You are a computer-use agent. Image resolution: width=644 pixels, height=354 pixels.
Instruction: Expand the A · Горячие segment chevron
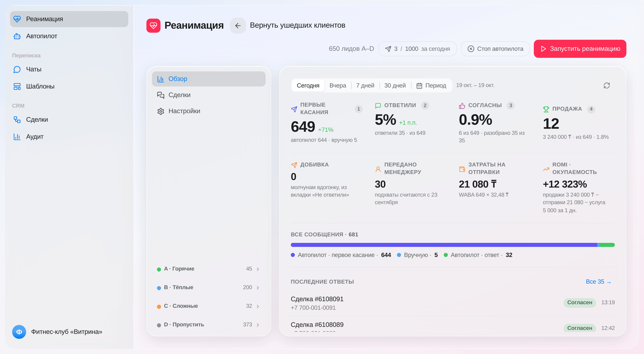click(x=258, y=269)
